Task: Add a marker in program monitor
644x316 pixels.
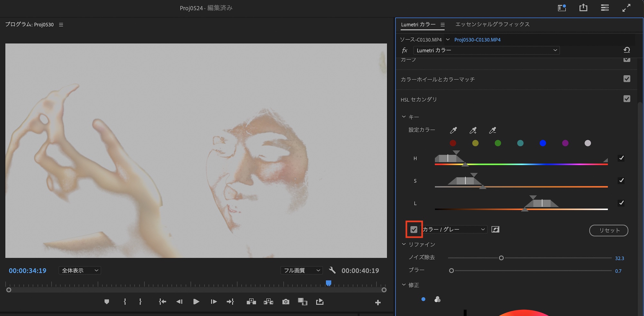Action: 107,302
